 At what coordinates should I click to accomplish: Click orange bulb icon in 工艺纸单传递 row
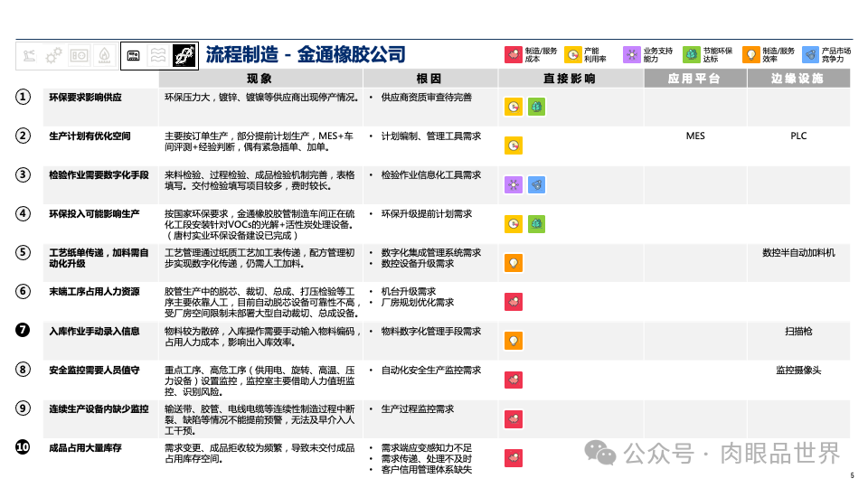(514, 263)
